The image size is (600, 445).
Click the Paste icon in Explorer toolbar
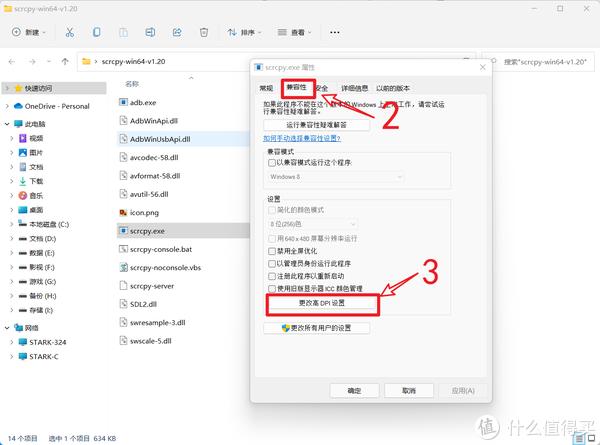tap(123, 33)
